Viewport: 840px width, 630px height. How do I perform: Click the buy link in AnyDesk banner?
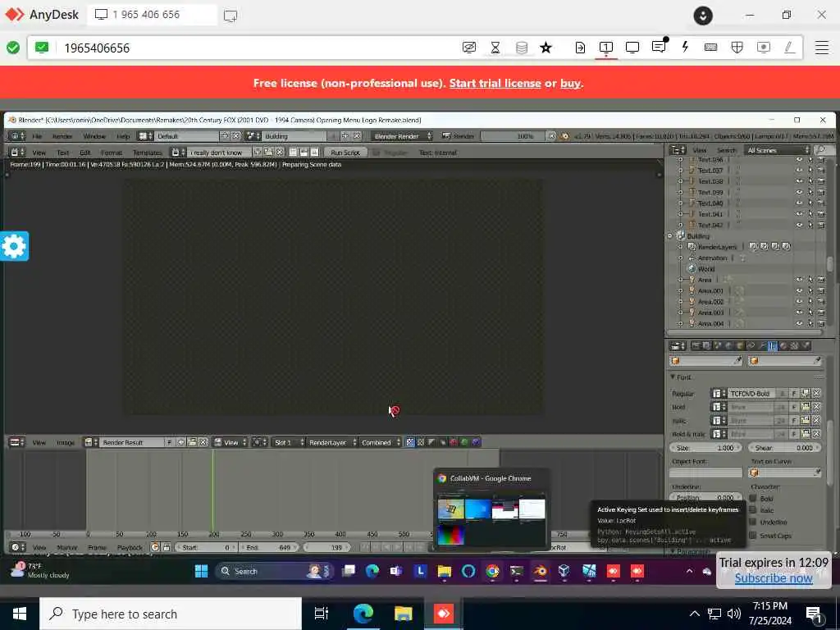point(570,83)
